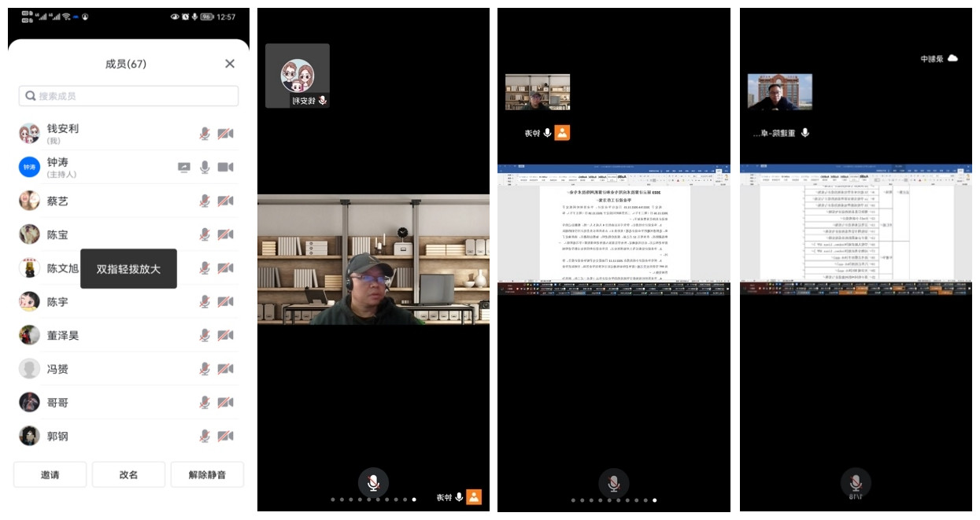
Task: Close the members list panel
Action: point(230,64)
